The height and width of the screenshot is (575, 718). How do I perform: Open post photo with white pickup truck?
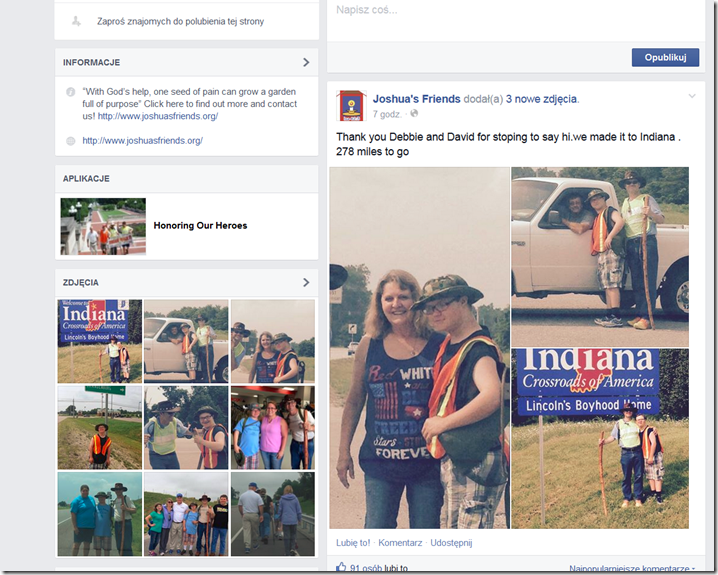pyautogui.click(x=600, y=257)
